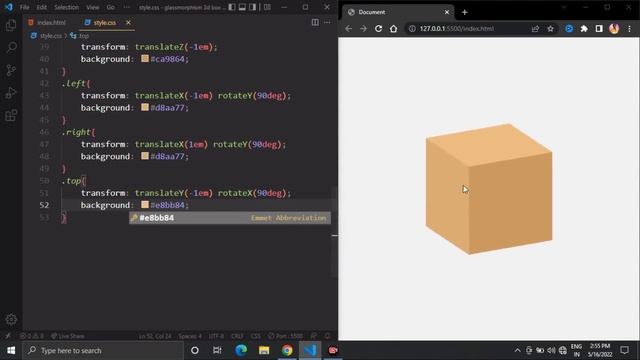Image resolution: width=640 pixels, height=360 pixels.
Task: Open the Search view in activity bar
Action: [11, 48]
